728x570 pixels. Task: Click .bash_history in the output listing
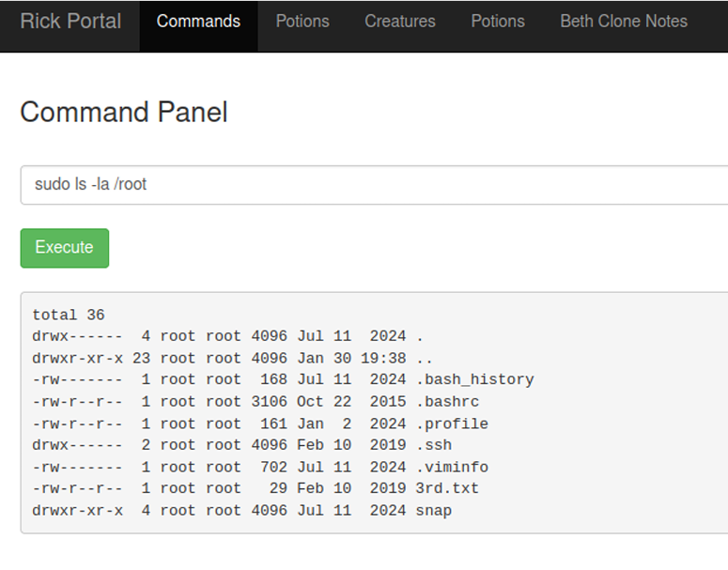click(x=474, y=379)
